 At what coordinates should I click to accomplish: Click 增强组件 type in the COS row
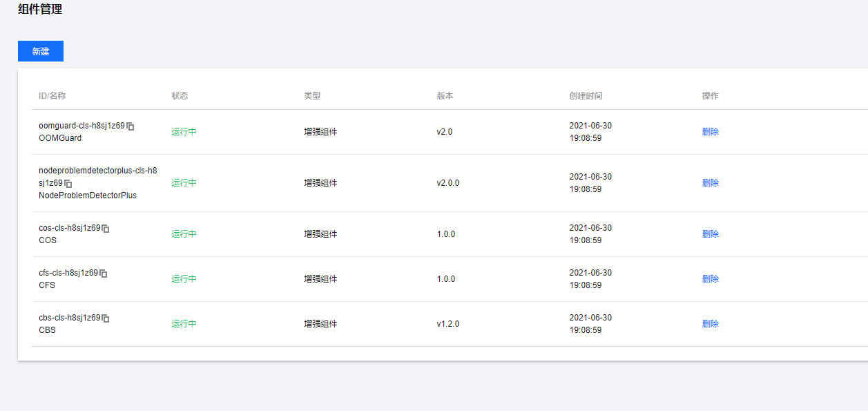320,233
